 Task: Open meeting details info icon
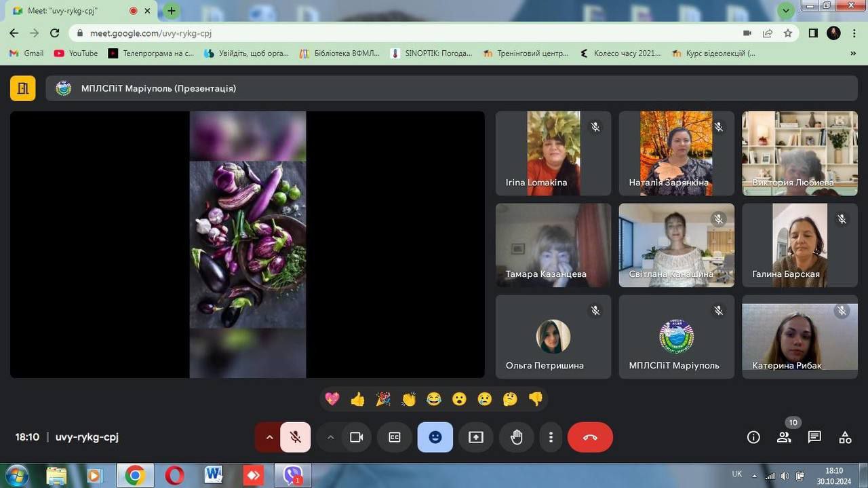click(x=753, y=437)
